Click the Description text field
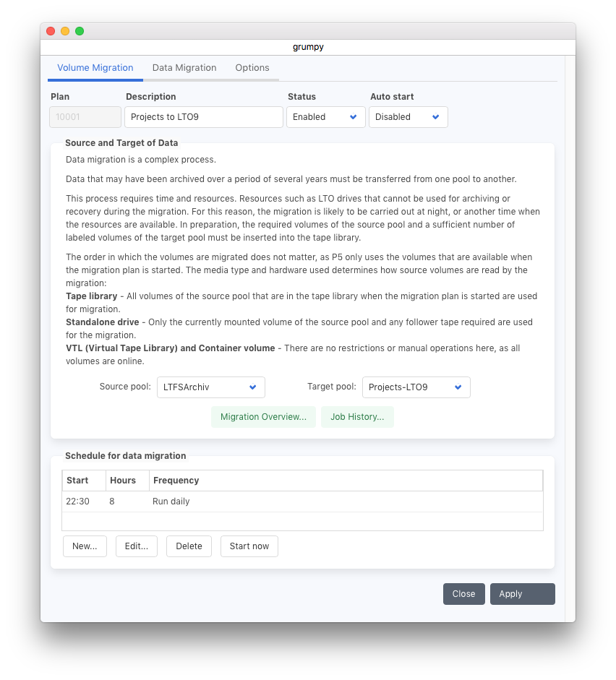This screenshot has height=680, width=616. coord(203,117)
